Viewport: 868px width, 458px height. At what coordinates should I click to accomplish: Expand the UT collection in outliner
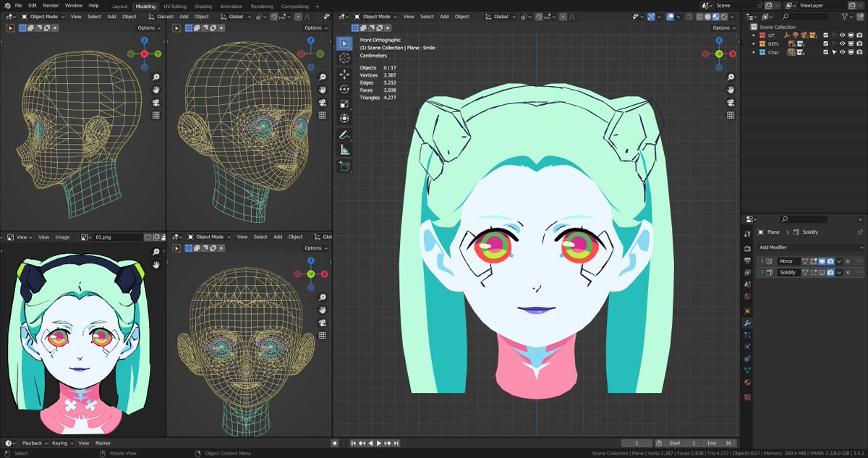pos(754,35)
